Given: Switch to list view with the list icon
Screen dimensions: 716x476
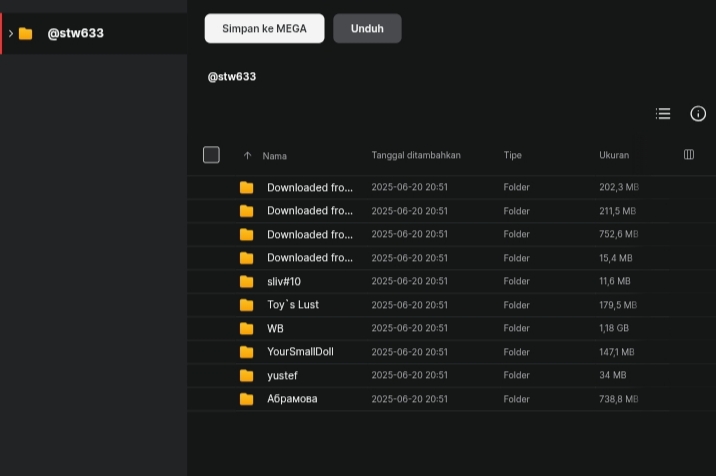Looking at the screenshot, I should (663, 114).
